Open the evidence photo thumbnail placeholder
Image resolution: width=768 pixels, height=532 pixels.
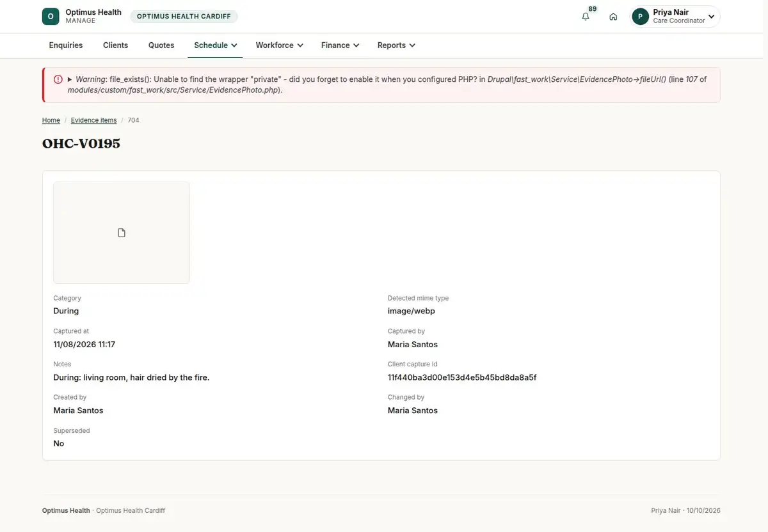pyautogui.click(x=122, y=233)
